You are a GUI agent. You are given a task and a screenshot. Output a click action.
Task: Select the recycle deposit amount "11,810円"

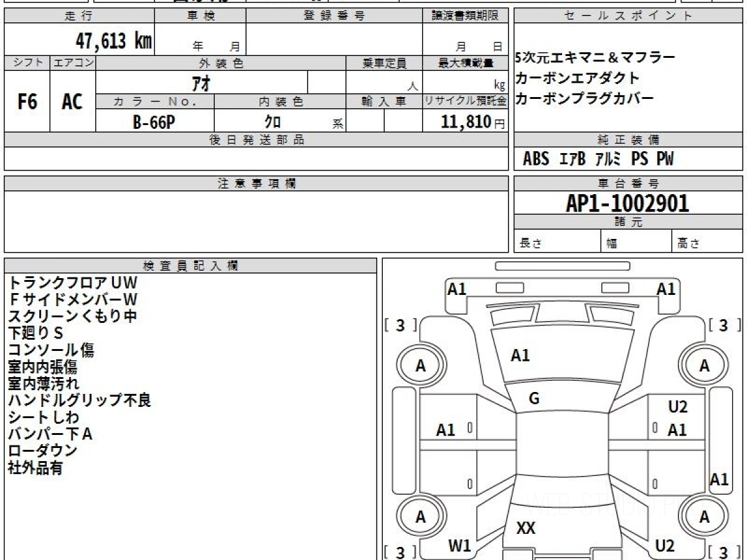473,122
